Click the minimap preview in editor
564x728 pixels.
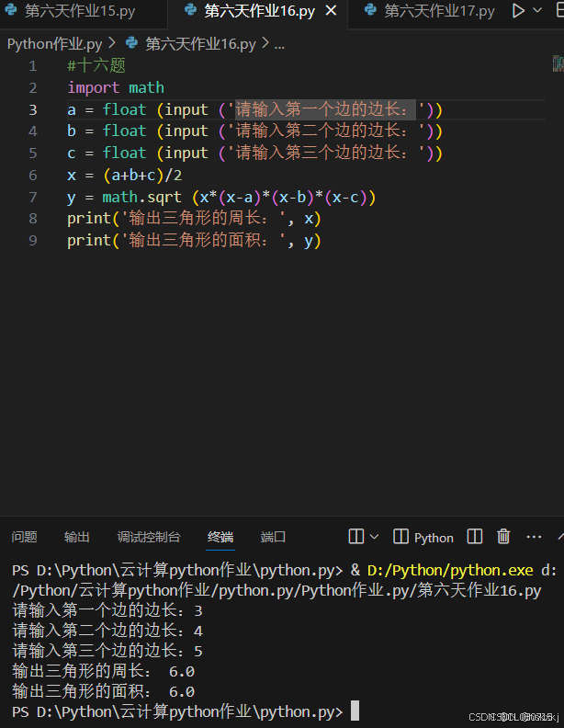(558, 63)
